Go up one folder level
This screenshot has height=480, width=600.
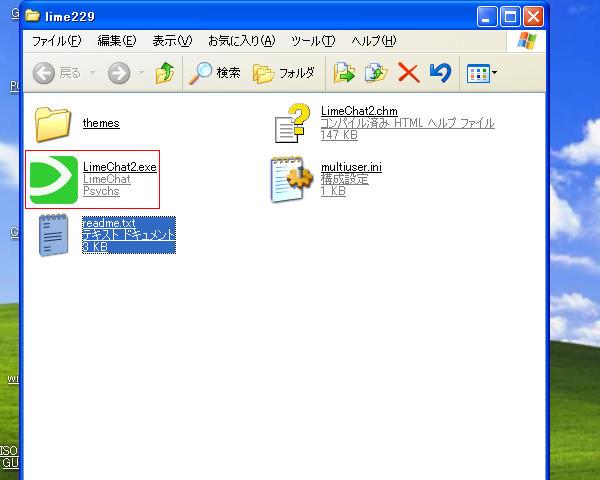pyautogui.click(x=165, y=73)
